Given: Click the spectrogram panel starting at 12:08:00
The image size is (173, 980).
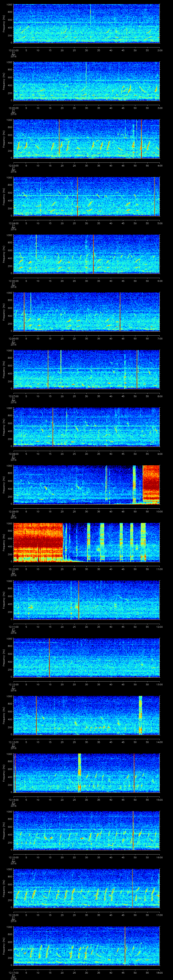Looking at the screenshot, I should point(86,427).
